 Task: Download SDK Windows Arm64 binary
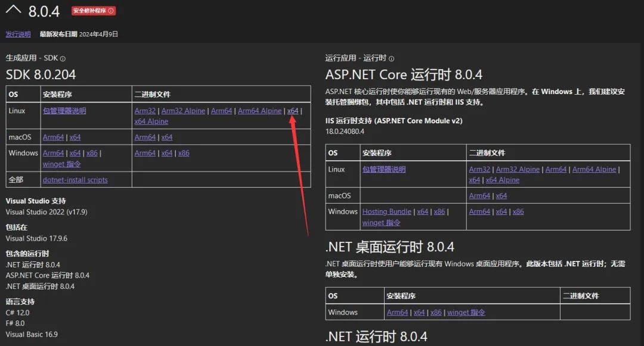(145, 153)
